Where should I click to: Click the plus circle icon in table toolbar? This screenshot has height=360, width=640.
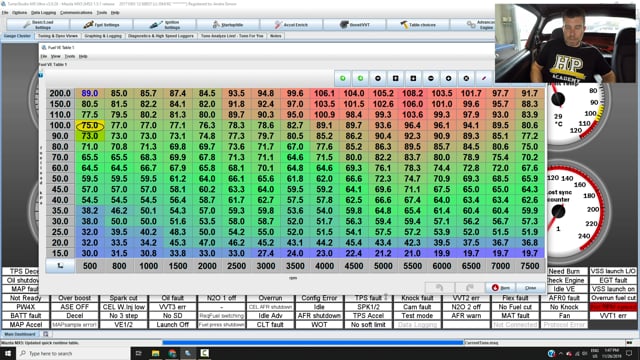pyautogui.click(x=448, y=78)
